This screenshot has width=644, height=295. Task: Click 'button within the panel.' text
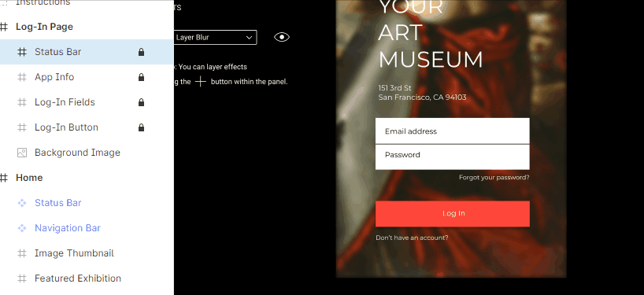249,82
